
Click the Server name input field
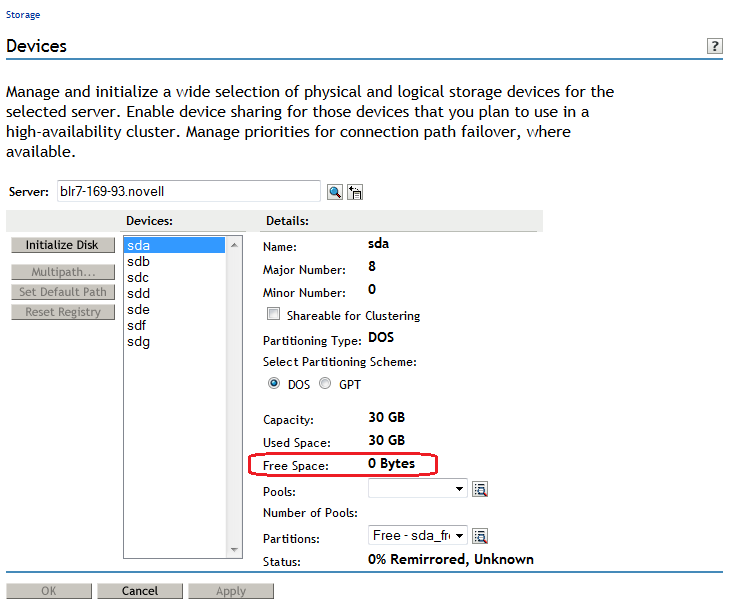tap(188, 191)
